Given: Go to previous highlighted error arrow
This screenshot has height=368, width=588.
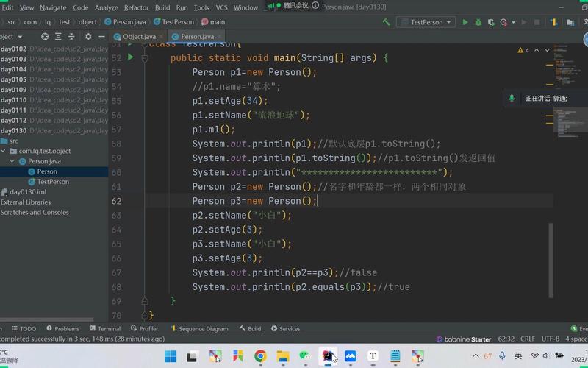Looking at the screenshot, I should click(x=537, y=50).
